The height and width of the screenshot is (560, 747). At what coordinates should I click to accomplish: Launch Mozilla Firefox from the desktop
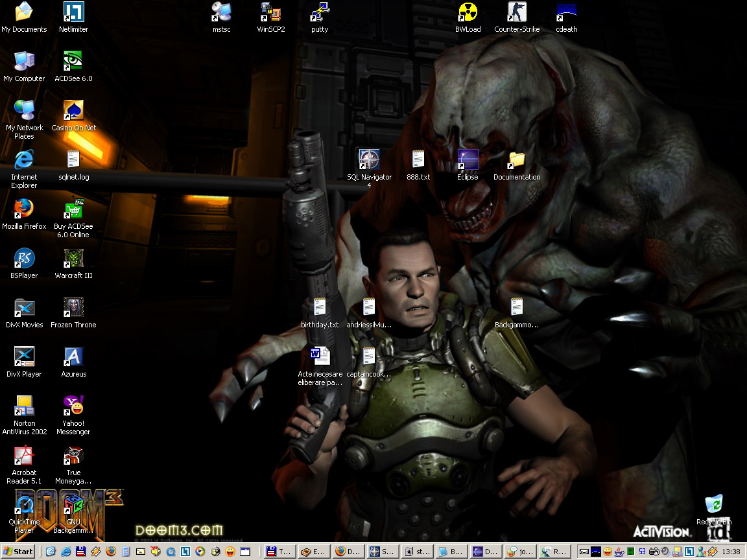[x=24, y=215]
